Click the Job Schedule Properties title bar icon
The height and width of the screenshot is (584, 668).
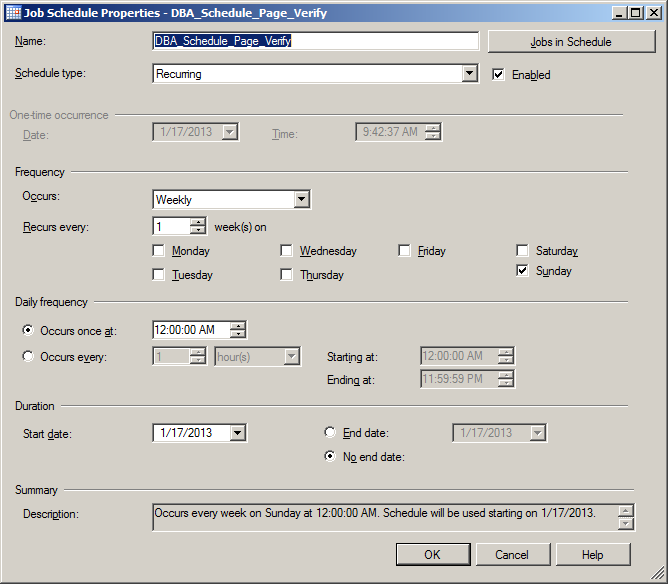tap(12, 12)
